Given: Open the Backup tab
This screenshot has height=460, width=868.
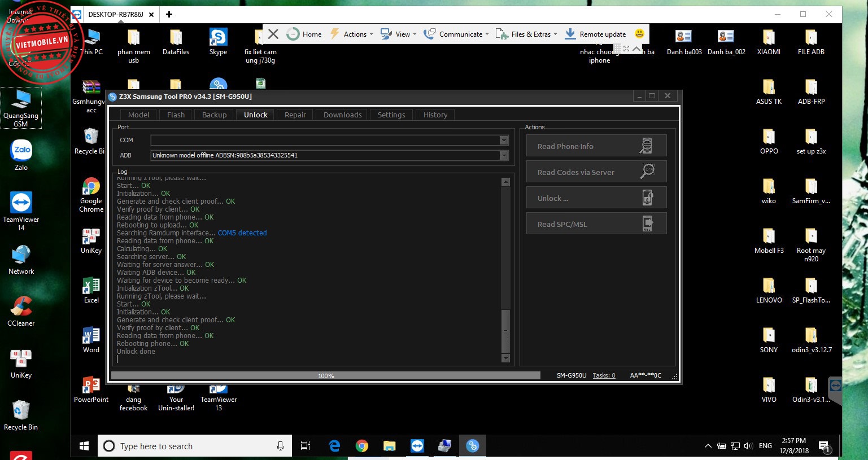Looking at the screenshot, I should pos(214,115).
